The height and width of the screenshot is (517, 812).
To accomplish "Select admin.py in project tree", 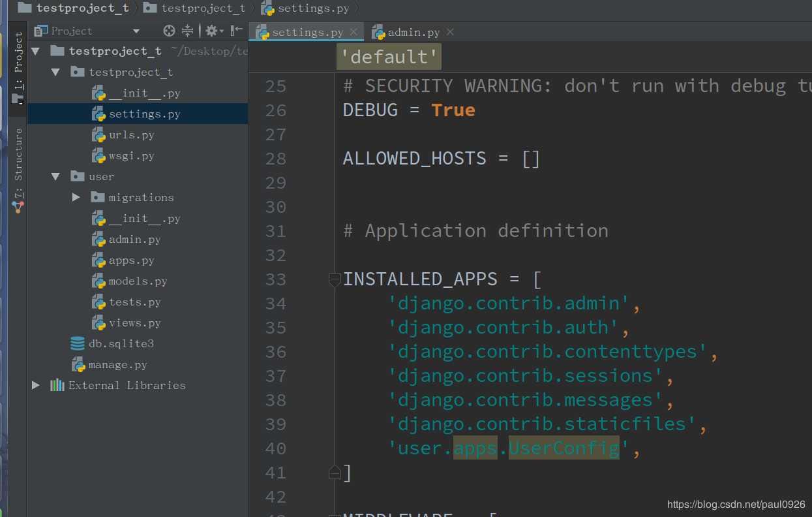I will (x=138, y=239).
